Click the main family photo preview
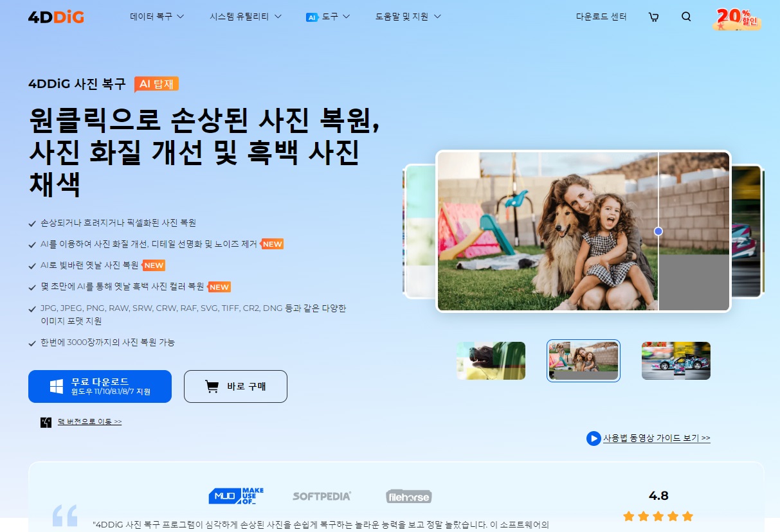The image size is (780, 532). pyautogui.click(x=583, y=231)
